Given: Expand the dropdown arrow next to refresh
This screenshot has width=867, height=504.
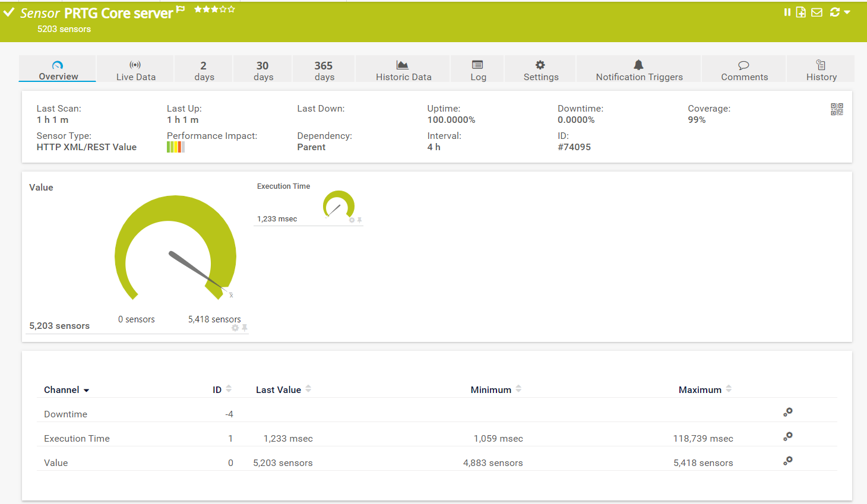Looking at the screenshot, I should pos(847,12).
